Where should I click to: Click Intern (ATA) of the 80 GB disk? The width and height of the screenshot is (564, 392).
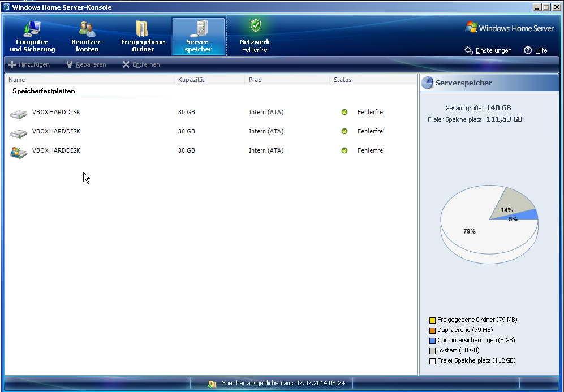[x=266, y=150]
